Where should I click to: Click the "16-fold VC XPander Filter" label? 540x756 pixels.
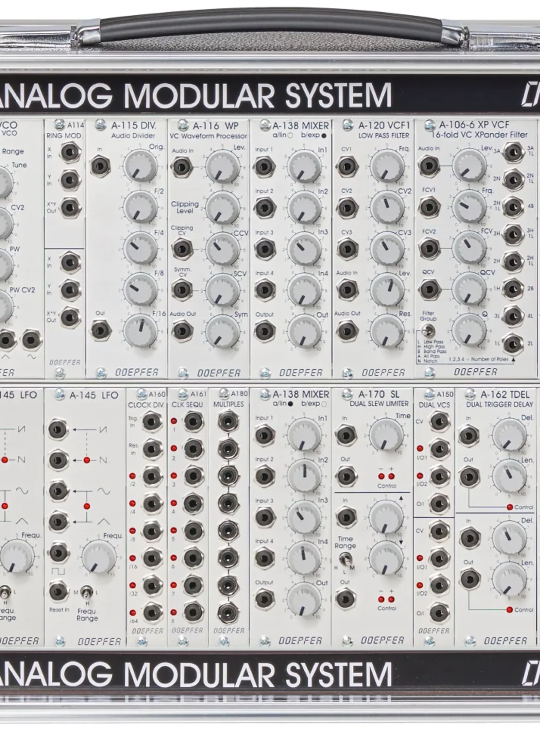click(479, 135)
